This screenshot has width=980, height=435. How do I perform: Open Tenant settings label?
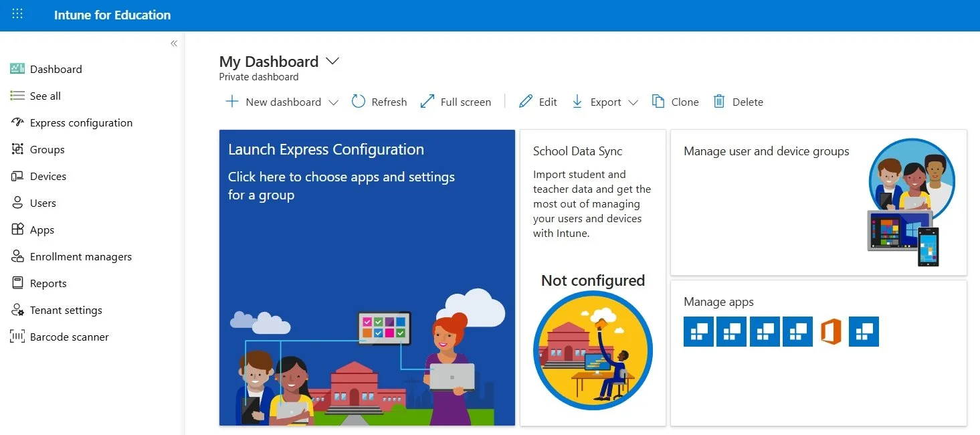click(x=66, y=310)
